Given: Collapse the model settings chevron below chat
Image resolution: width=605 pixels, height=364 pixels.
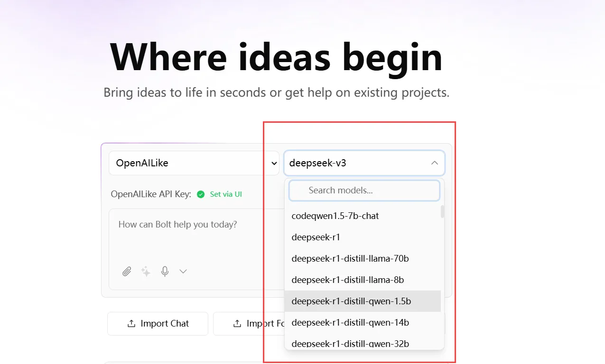Looking at the screenshot, I should point(183,271).
